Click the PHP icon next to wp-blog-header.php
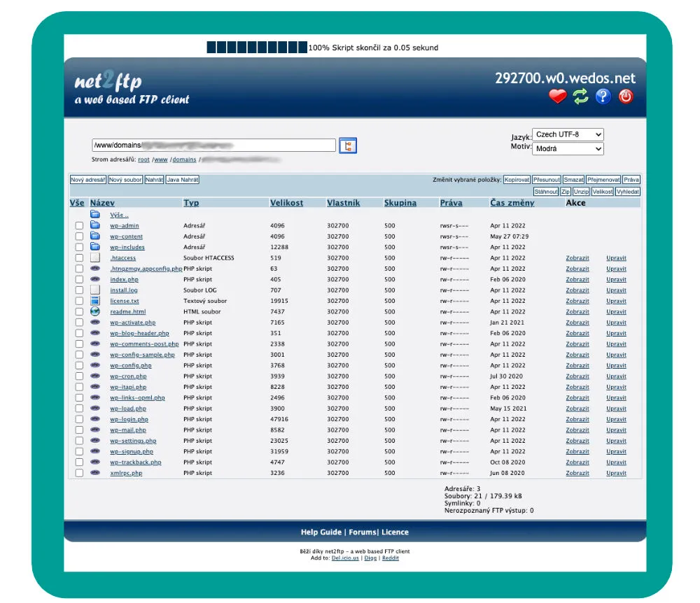Viewport: 700px width, 603px height. point(95,332)
